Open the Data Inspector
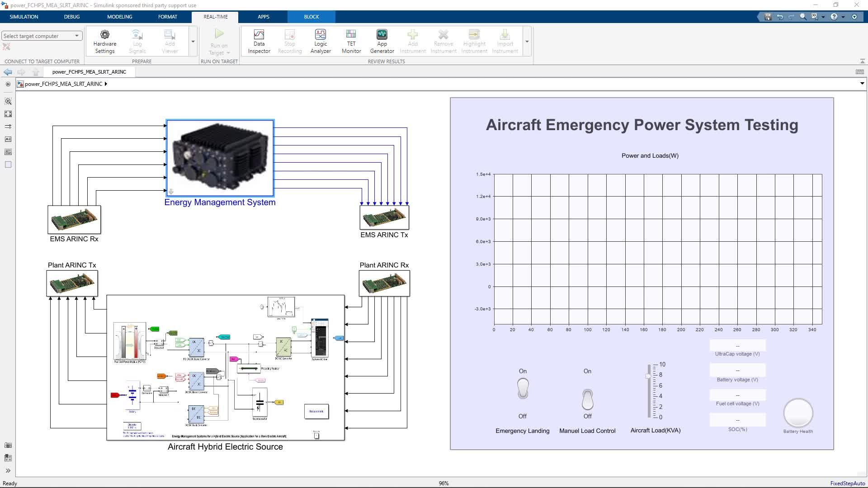 click(x=259, y=41)
